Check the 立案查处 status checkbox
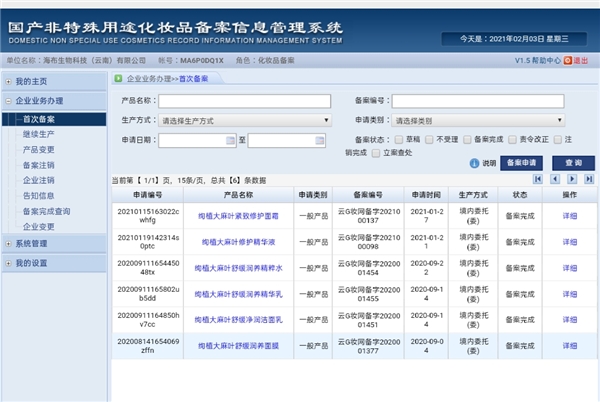The height and width of the screenshot is (402, 600). (376, 153)
